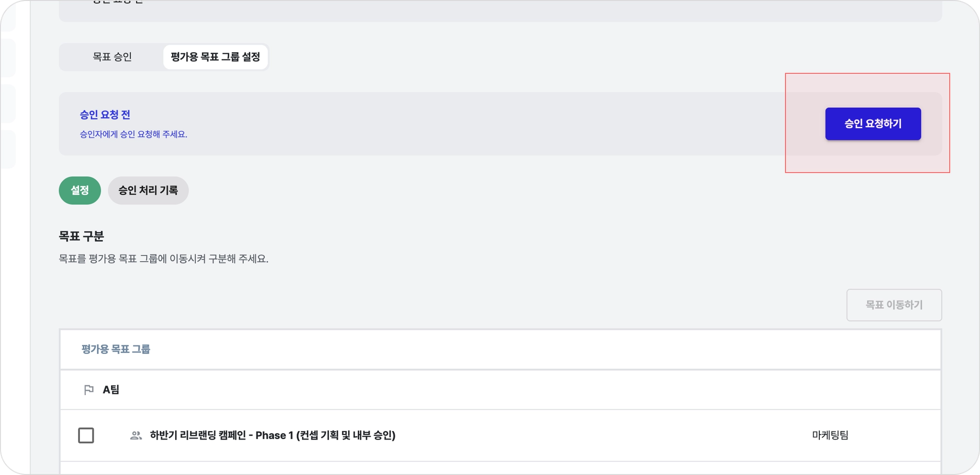Open the 승인 처리 기록 view
The image size is (980, 475).
click(148, 190)
